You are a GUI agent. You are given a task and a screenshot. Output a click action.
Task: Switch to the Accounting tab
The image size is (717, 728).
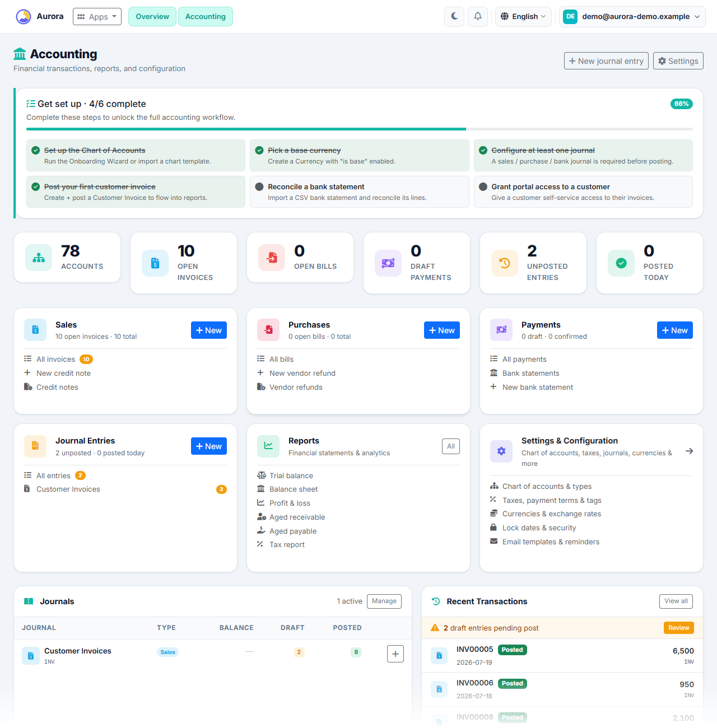206,17
